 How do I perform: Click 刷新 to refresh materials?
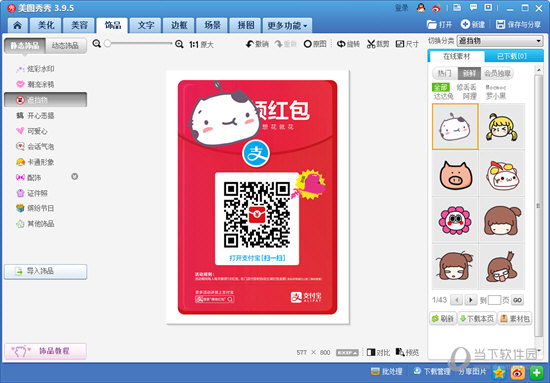coord(443,318)
